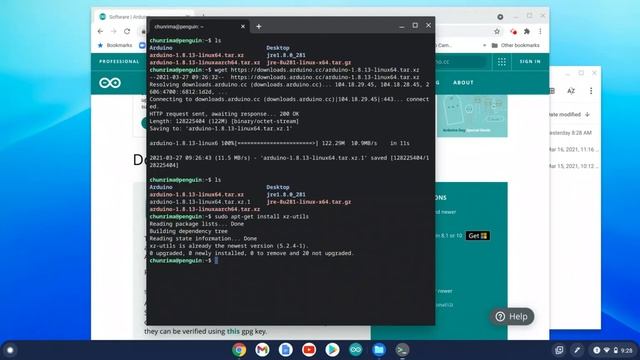The image size is (640, 360).
Task: Click 'arduino-1.8.13-linux64.tar.xz.1' file name in listing
Action: click(200, 202)
